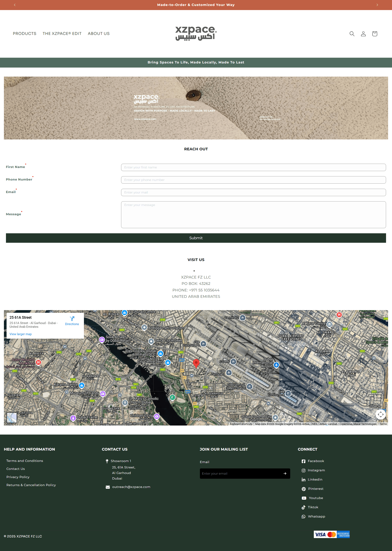
Task: Click Museum of Candy marker
Action: 103,394
